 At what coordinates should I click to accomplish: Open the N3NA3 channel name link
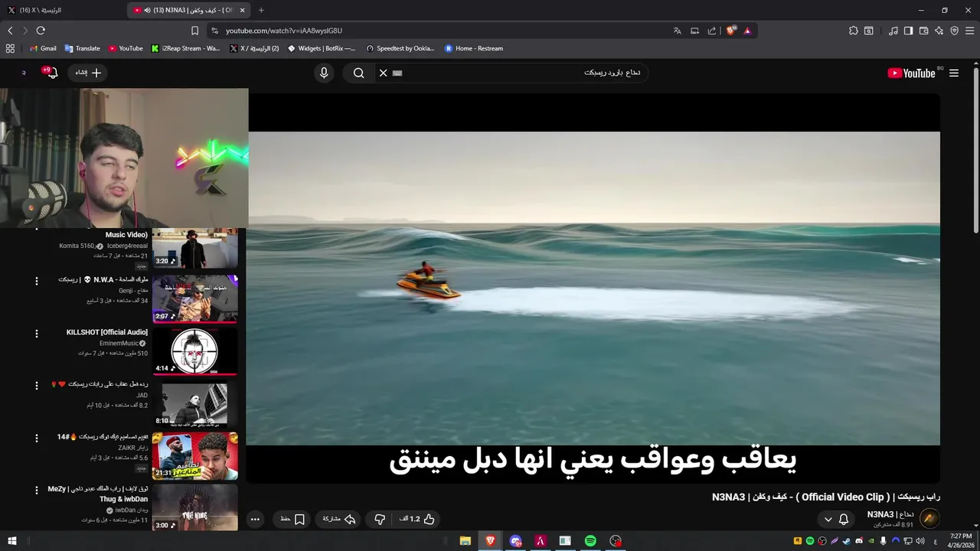(890, 514)
